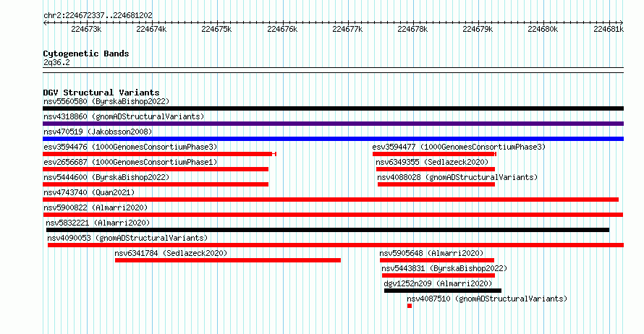Open nsv5443831 (ByrskaBishop2022) label
The height and width of the screenshot is (334, 644).
tap(444, 268)
